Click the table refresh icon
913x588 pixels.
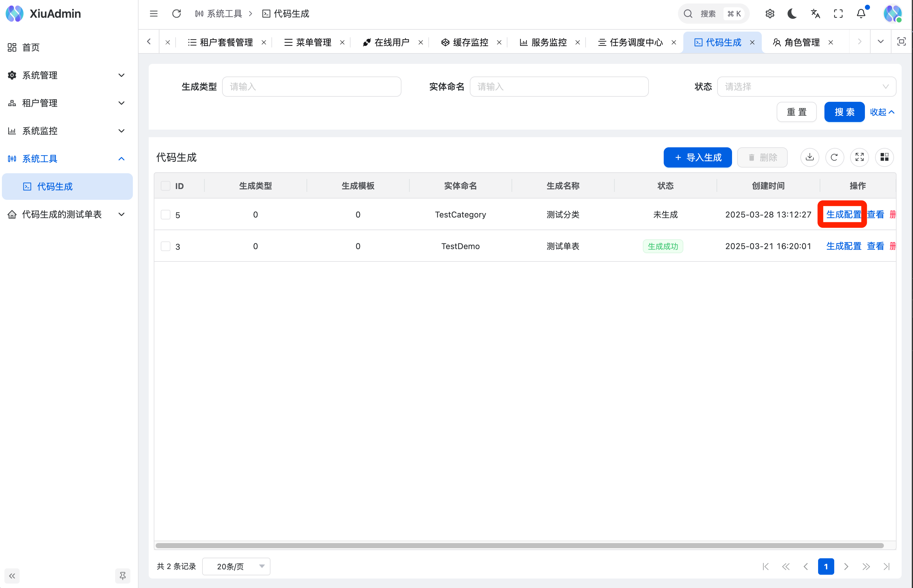pyautogui.click(x=834, y=157)
